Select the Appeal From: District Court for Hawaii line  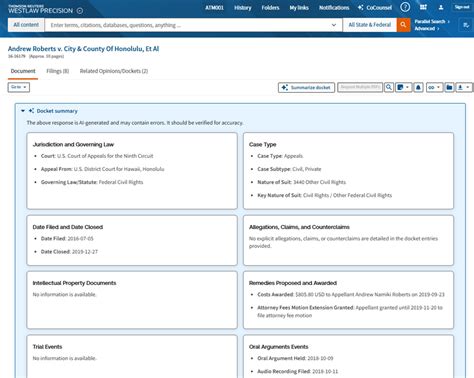point(103,169)
